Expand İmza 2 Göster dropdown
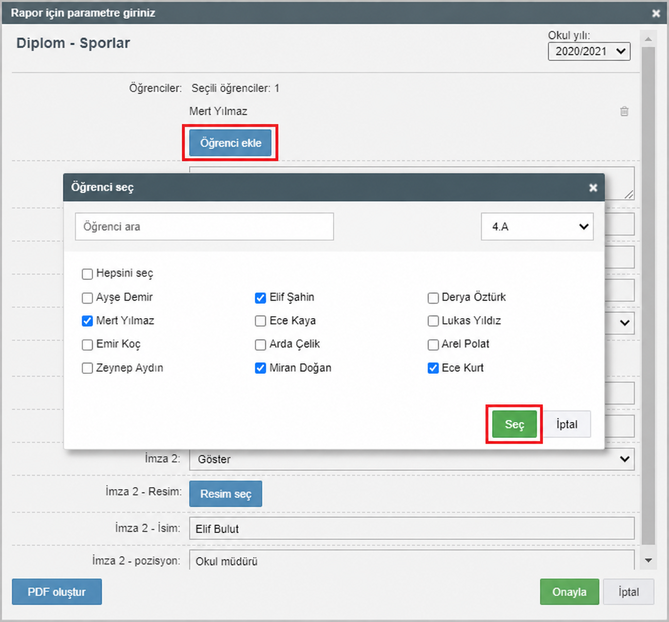This screenshot has height=622, width=669. tap(412, 459)
